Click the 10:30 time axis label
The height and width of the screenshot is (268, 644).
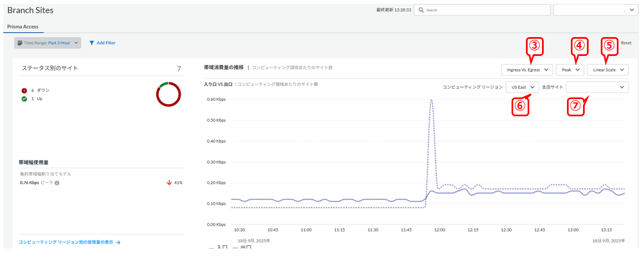(239, 230)
